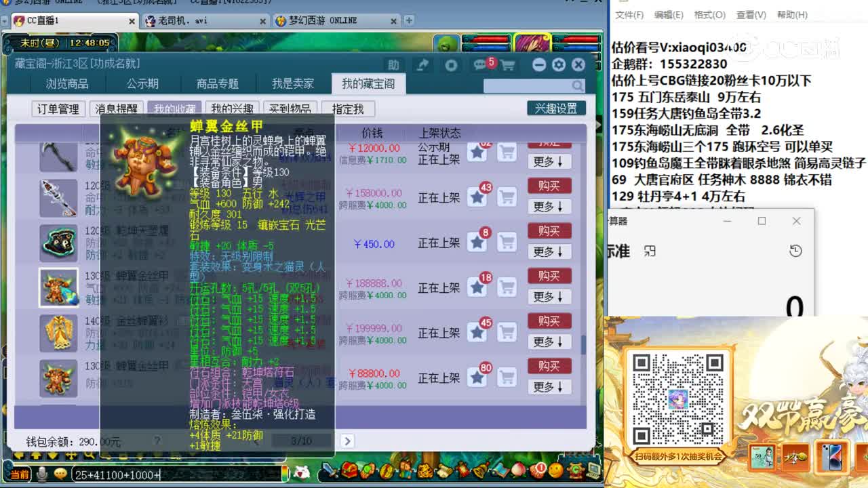Toggle 当前 chat channel selector

[x=20, y=474]
